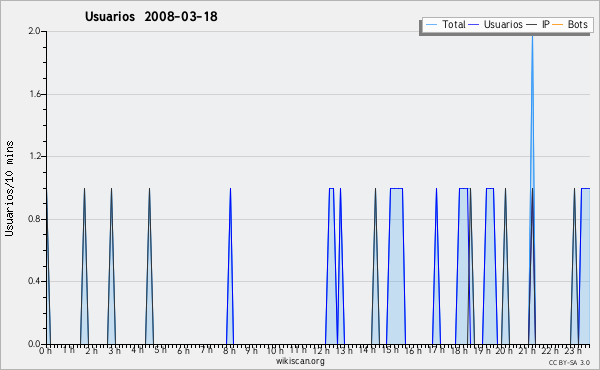The width and height of the screenshot is (600, 370).
Task: Click the CC BY-SA 3.0 license text
Action: [569, 362]
